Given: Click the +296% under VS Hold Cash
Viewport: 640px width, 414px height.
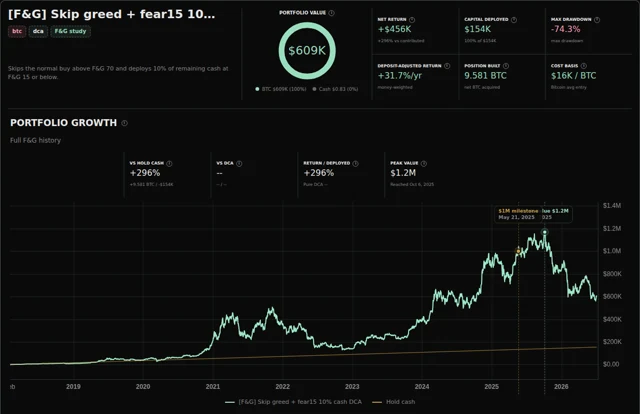Looking at the screenshot, I should [144, 173].
